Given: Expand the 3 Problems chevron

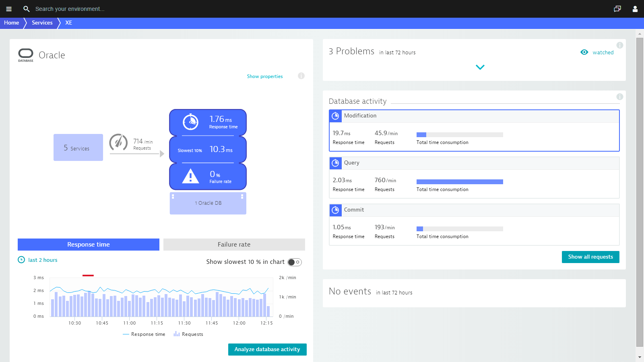Looking at the screenshot, I should (x=480, y=67).
